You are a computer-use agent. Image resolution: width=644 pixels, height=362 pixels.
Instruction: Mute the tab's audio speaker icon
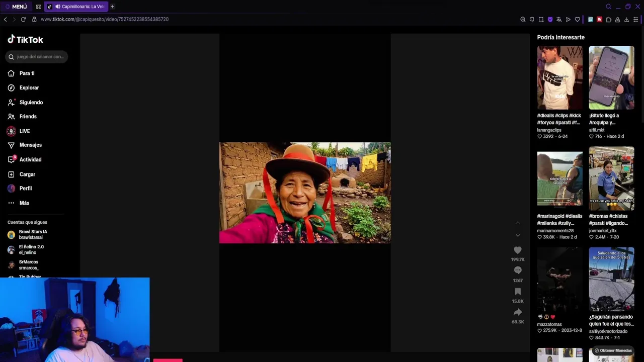57,7
